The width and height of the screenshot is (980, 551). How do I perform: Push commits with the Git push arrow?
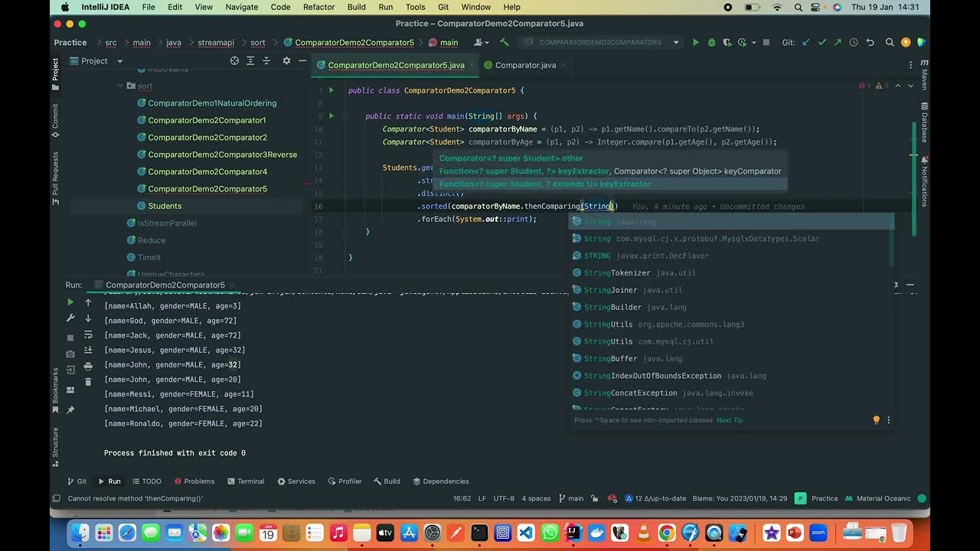[x=838, y=43]
